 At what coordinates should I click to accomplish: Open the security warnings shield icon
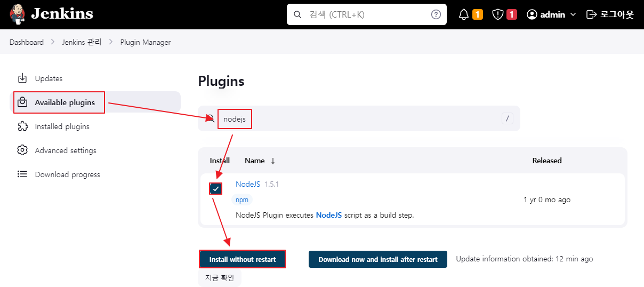click(498, 14)
